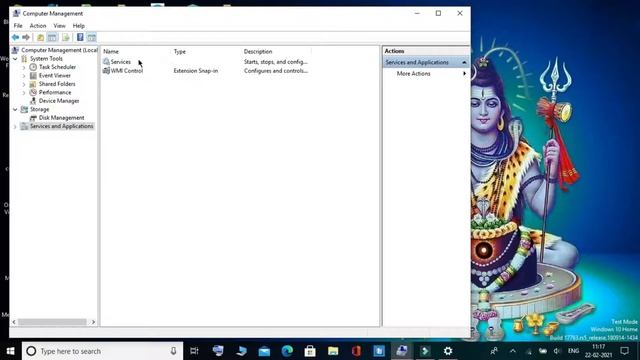
Task: Click the Up one level folder icon
Action: (x=40, y=38)
